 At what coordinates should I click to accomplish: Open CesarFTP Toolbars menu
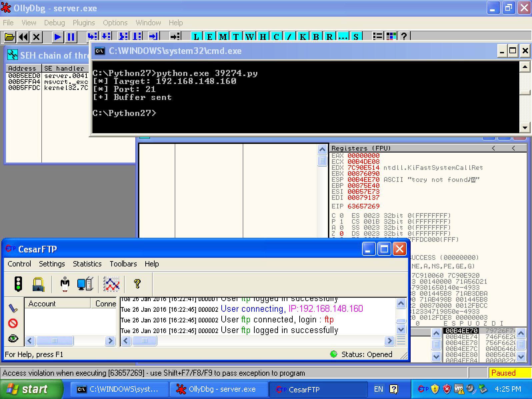tap(123, 264)
